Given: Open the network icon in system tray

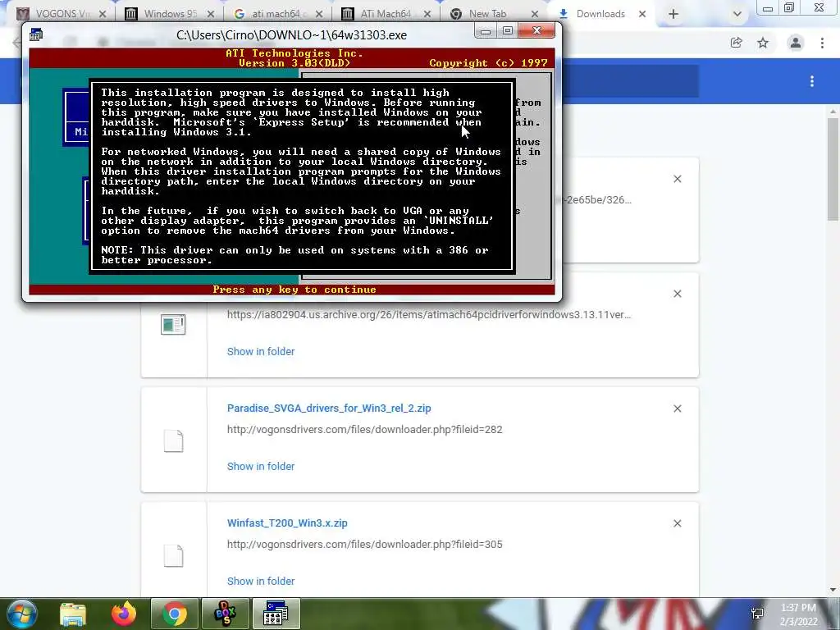Looking at the screenshot, I should [757, 614].
